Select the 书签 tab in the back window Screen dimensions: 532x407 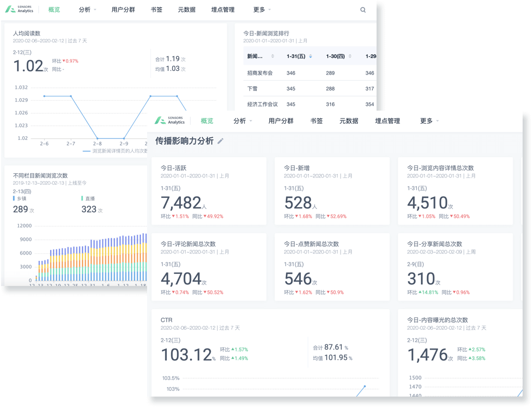(156, 10)
